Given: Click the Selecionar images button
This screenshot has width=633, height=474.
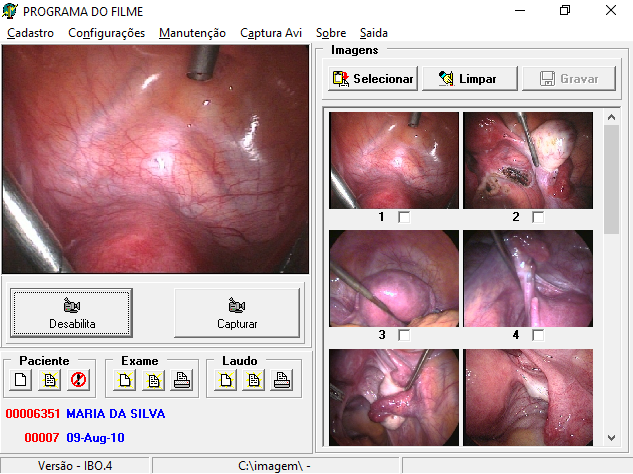Looking at the screenshot, I should pos(372,79).
